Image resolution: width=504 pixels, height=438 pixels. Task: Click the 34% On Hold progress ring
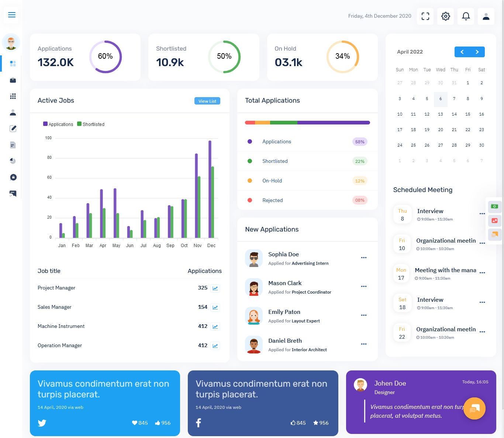coord(343,57)
